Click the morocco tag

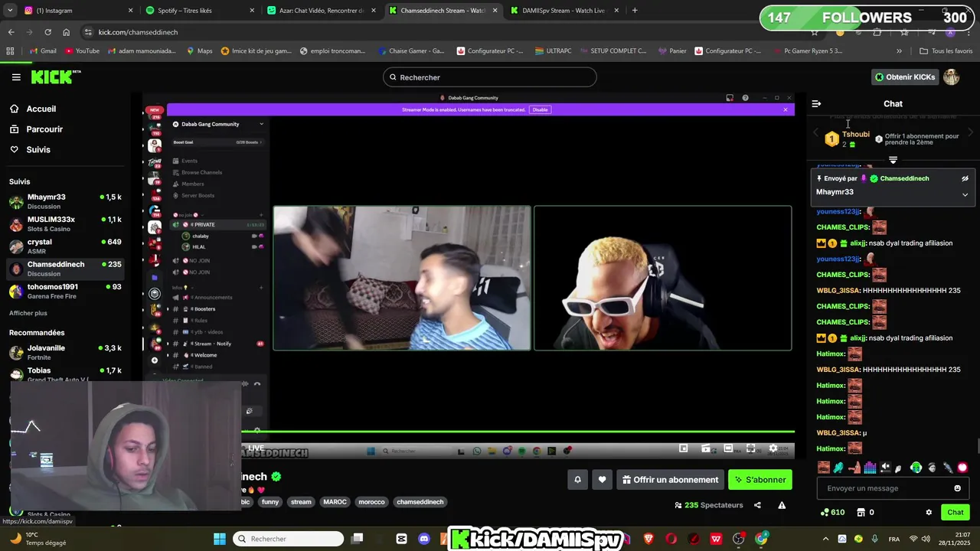[x=371, y=502]
